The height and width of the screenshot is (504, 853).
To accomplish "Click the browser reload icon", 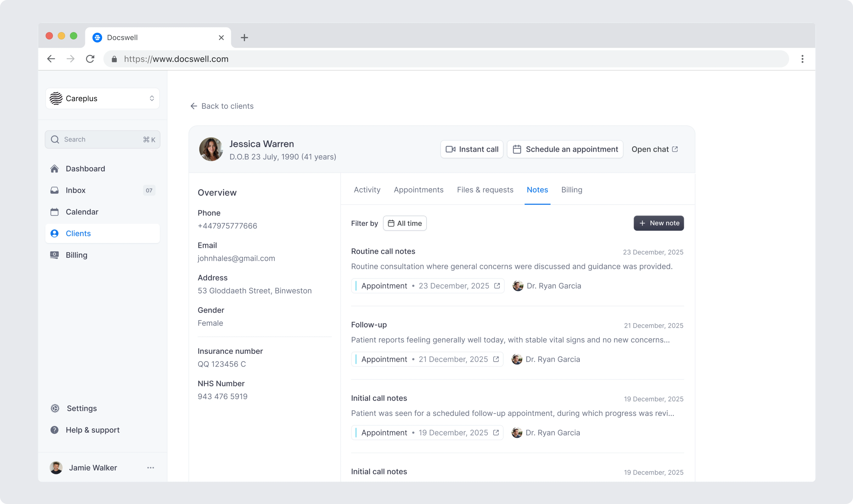I will click(x=90, y=59).
